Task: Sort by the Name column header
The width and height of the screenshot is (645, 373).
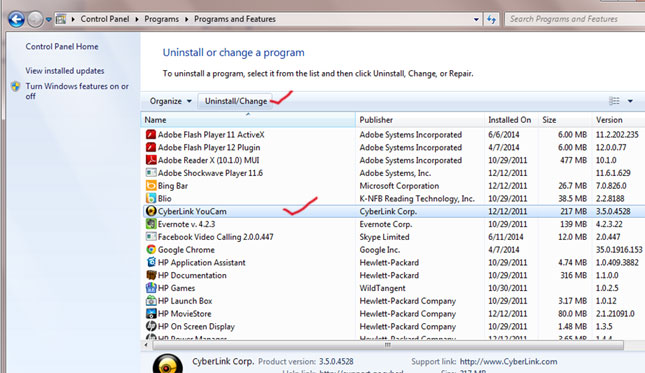Action: (248, 120)
